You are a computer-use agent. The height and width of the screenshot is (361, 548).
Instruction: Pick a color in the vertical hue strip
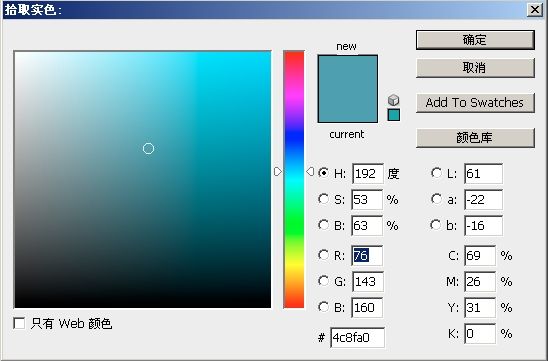(294, 179)
